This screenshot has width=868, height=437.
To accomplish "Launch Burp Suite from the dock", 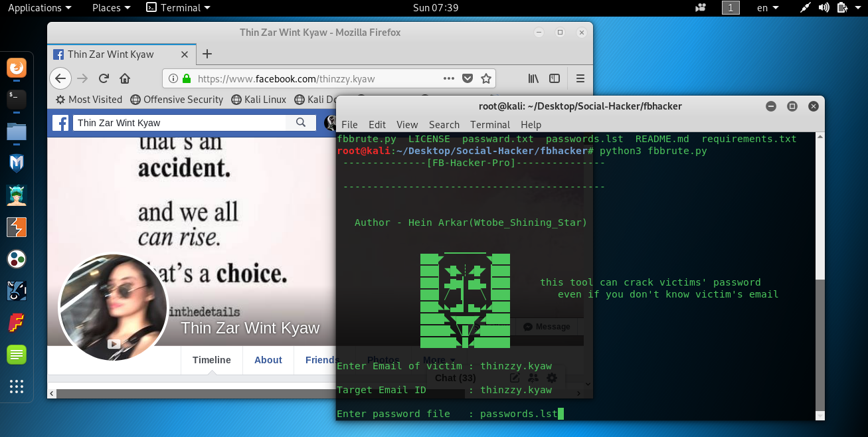I will coord(17,227).
